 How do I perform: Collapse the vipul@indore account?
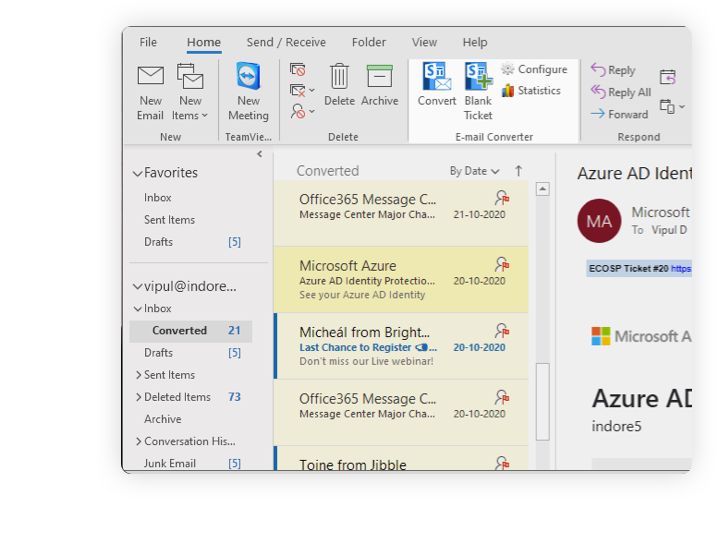[x=137, y=287]
